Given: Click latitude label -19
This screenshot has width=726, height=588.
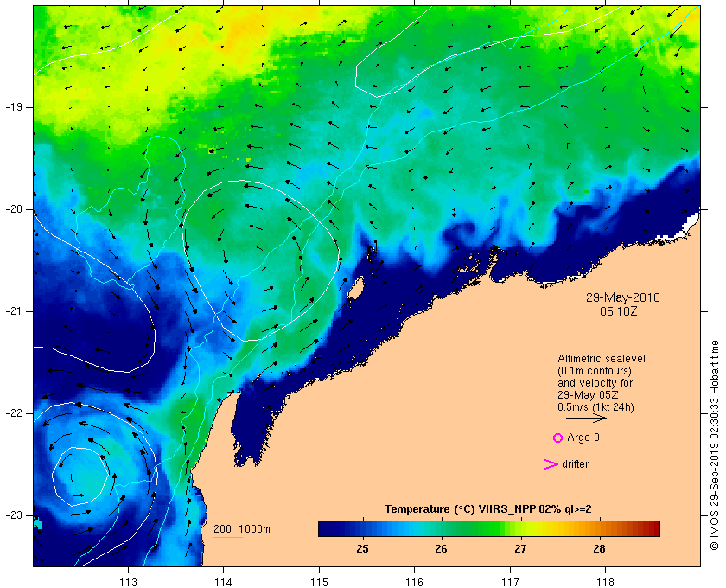Looking at the screenshot, I should click(x=14, y=107).
